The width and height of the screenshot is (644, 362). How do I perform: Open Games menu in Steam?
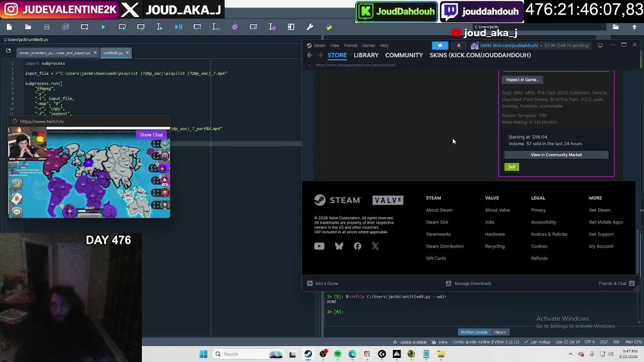369,45
